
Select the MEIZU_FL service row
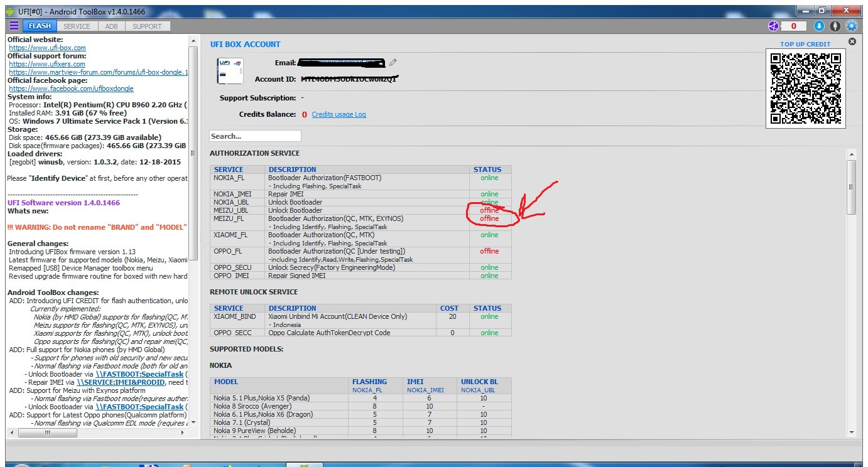(361, 222)
